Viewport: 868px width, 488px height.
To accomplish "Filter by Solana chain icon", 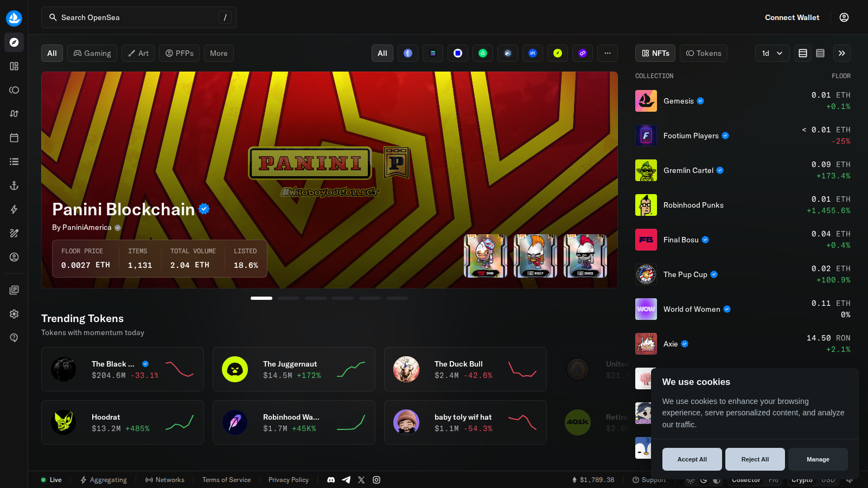I will 433,53.
